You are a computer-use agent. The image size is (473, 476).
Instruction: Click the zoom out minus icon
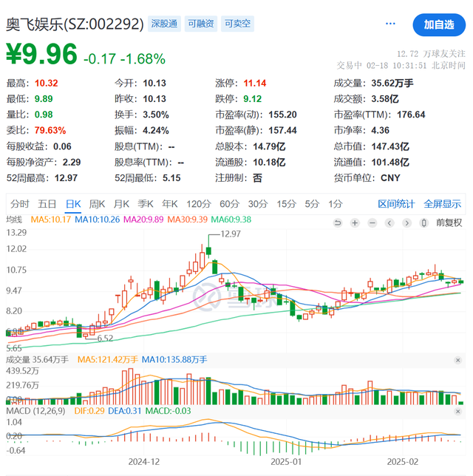pyautogui.click(x=372, y=223)
